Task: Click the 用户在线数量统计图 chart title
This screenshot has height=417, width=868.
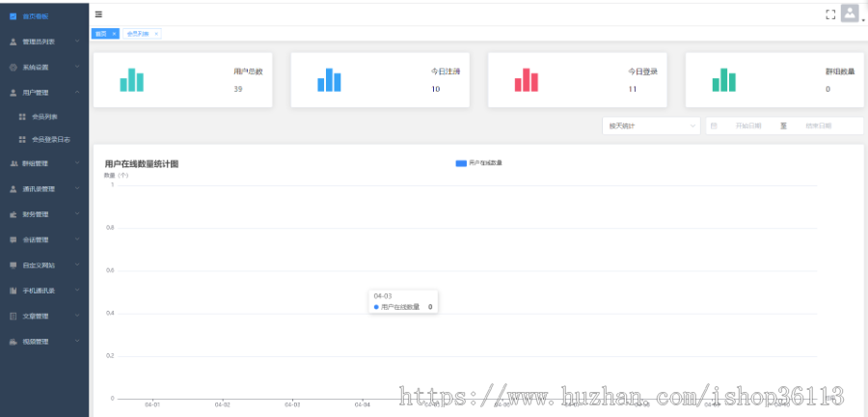Action: (x=141, y=164)
